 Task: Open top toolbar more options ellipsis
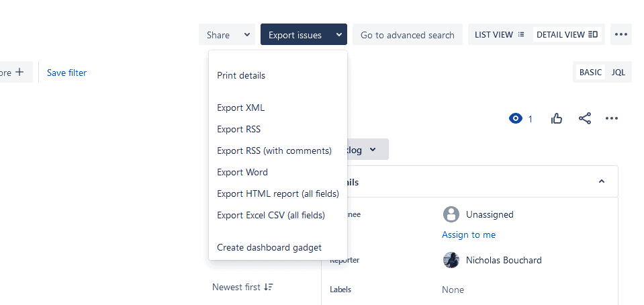pos(621,34)
